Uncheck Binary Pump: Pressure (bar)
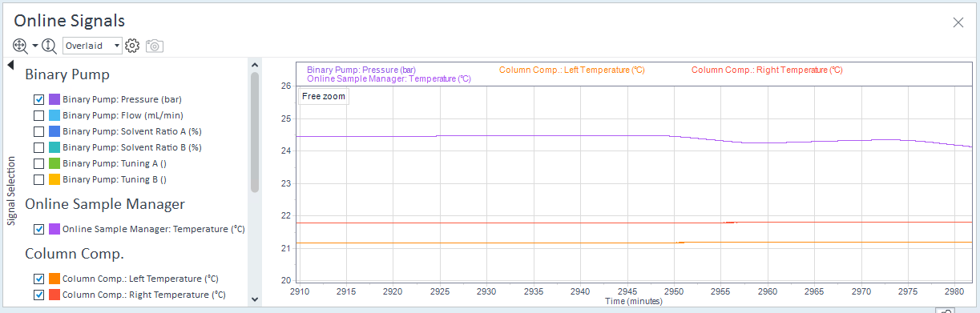 pyautogui.click(x=38, y=100)
